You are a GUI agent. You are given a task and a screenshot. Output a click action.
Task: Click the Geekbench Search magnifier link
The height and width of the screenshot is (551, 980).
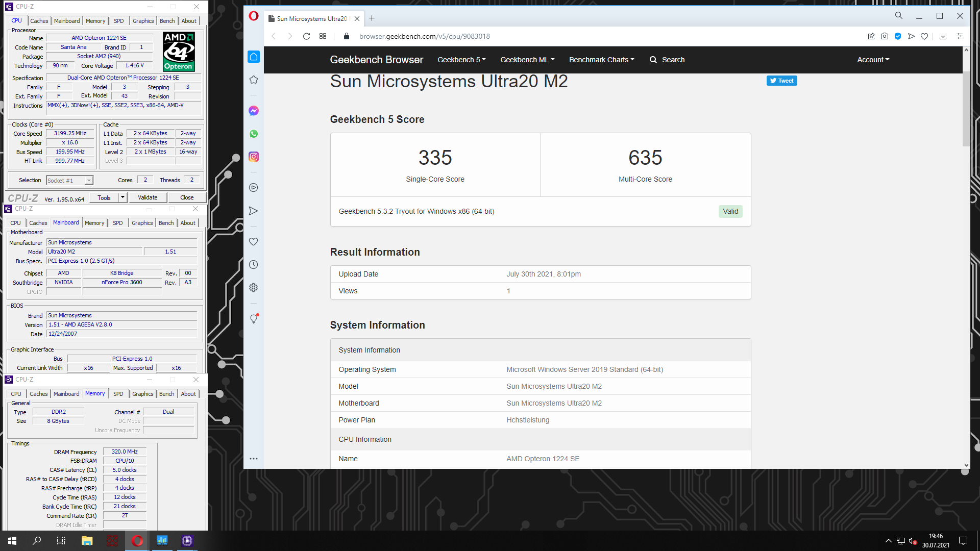point(667,60)
